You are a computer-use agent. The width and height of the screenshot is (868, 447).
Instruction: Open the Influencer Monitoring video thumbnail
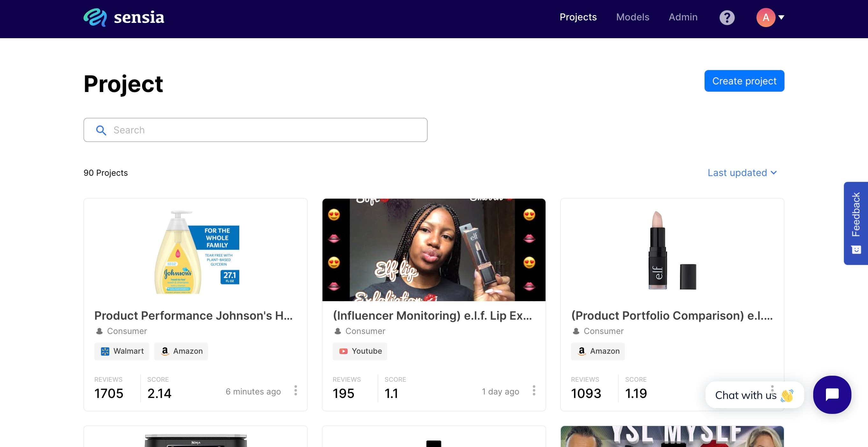pos(434,250)
